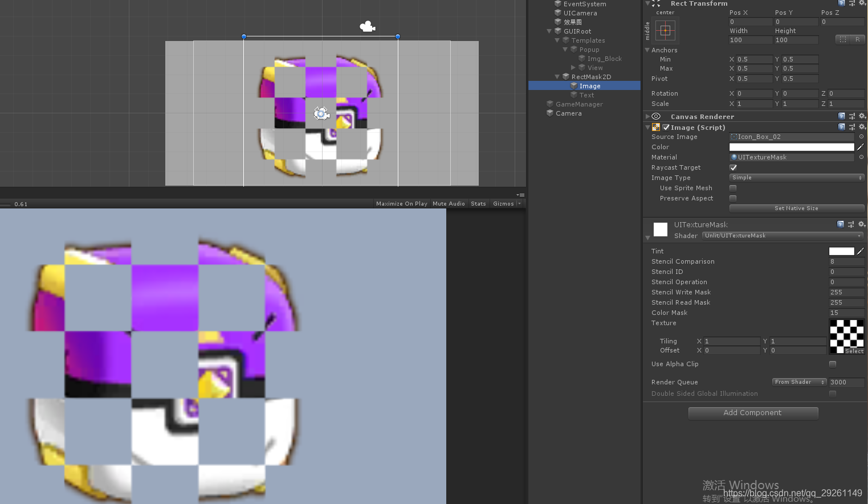This screenshot has width=868, height=504.
Task: Enable Use Sprite Mesh checkbox
Action: pyautogui.click(x=733, y=188)
